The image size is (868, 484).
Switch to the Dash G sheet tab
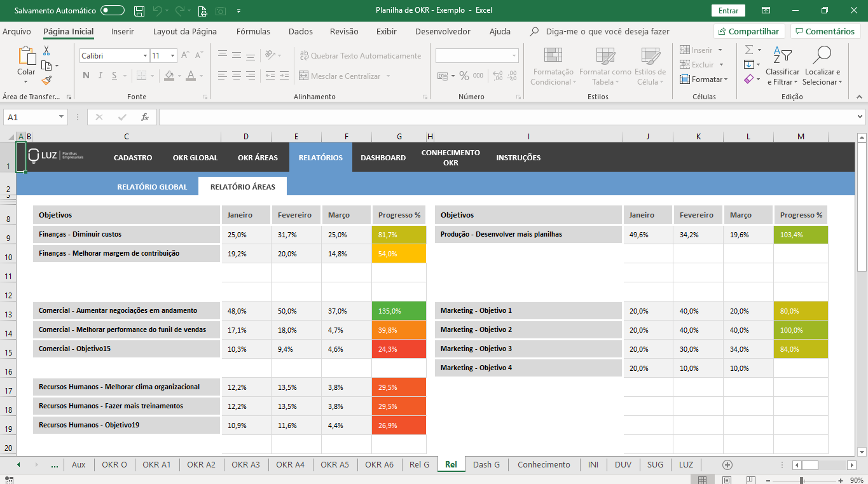point(486,464)
